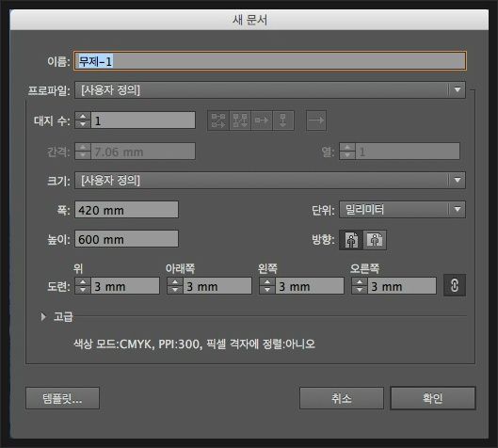Toggle right-to-left layout arrow icon
498x448 pixels.
[316, 120]
